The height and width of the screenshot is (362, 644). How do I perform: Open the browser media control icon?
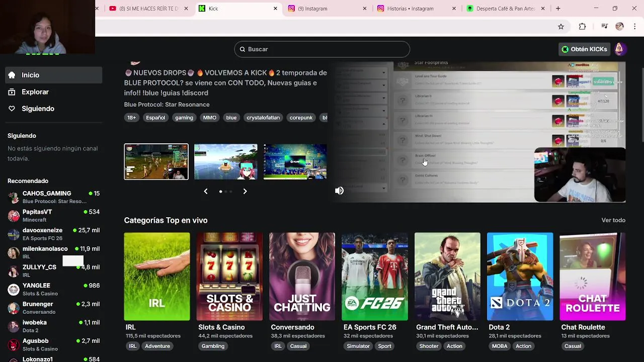coord(605,27)
